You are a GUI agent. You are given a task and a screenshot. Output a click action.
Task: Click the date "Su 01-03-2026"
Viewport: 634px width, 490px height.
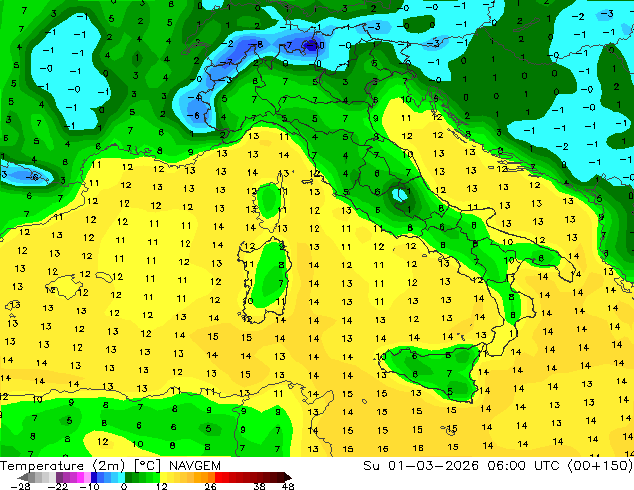[421, 466]
